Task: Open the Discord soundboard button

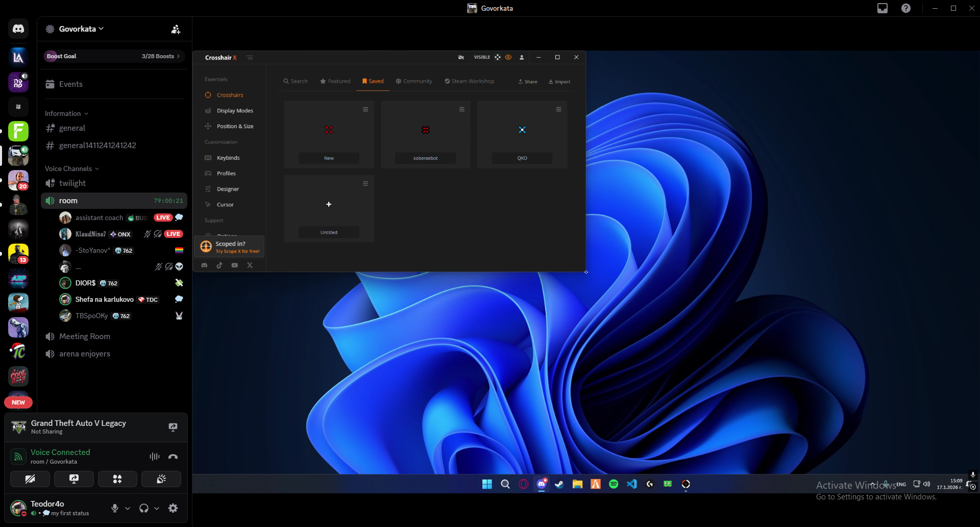Action: click(x=161, y=479)
